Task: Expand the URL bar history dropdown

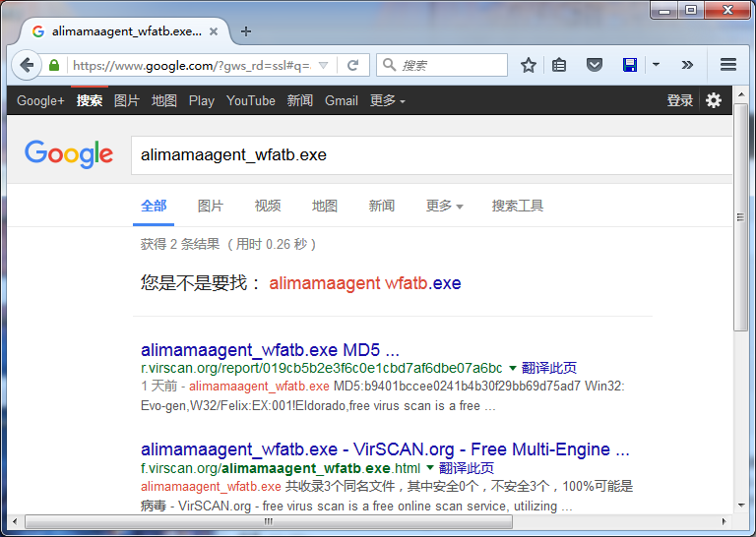Action: (324, 66)
